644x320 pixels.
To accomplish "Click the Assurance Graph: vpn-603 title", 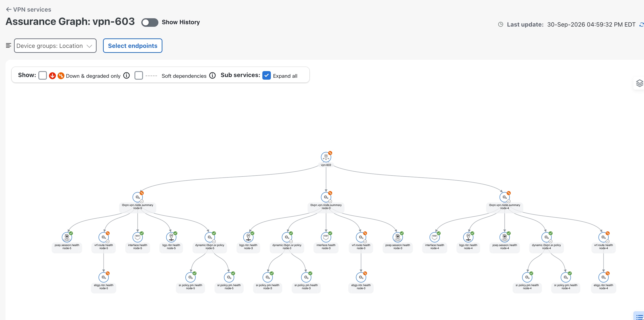I will 70,22.
